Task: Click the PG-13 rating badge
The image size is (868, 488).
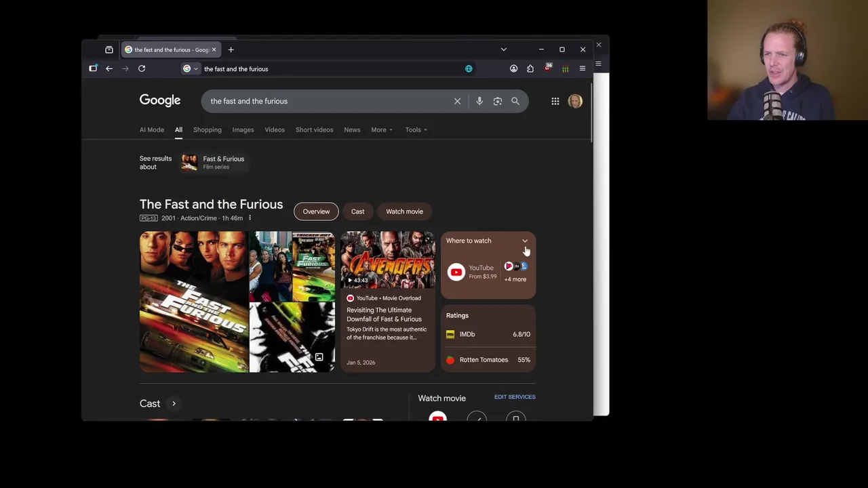Action: [149, 218]
